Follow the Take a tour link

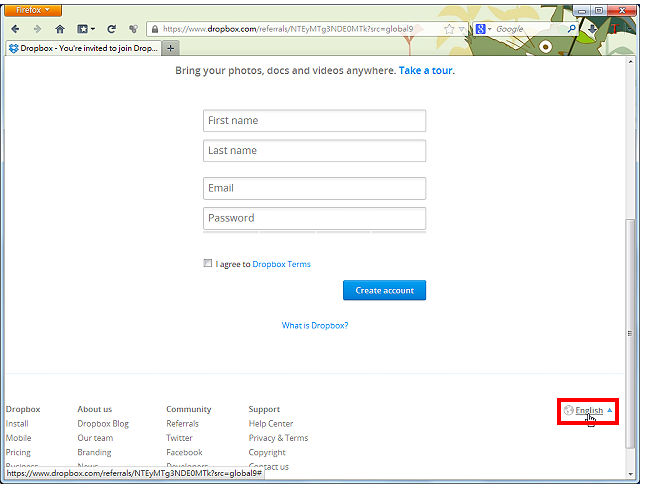[425, 71]
